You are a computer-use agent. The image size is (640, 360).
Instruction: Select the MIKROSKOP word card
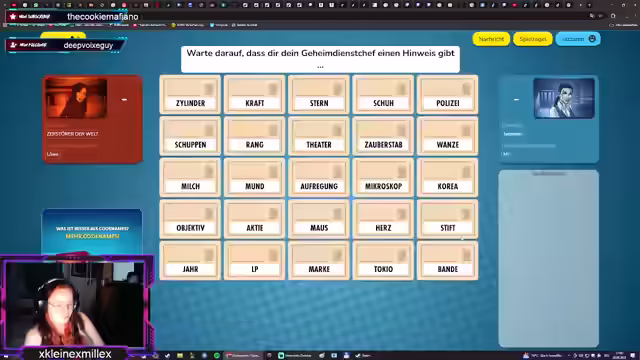click(383, 178)
